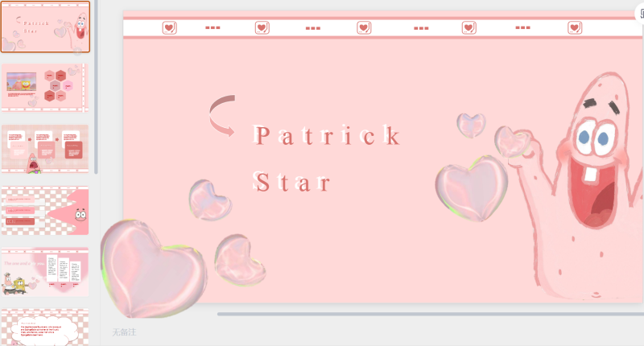Select the largest glossy heart at bottom-left

(x=154, y=269)
